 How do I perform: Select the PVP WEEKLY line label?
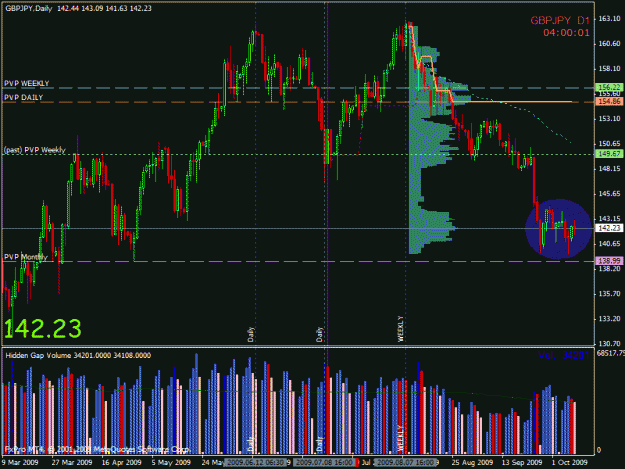coord(27,83)
